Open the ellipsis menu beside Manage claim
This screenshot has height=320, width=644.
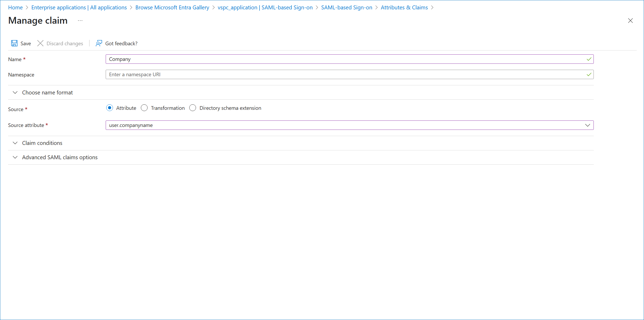80,21
